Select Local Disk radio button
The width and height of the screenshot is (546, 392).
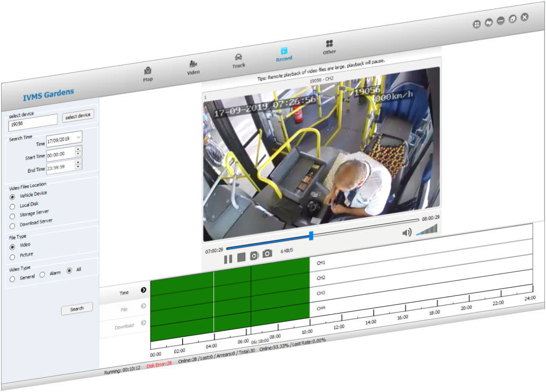point(12,207)
